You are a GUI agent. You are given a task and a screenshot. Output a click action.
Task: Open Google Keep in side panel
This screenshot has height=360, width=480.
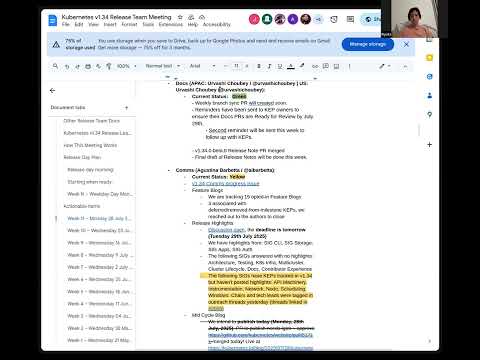(x=429, y=58)
